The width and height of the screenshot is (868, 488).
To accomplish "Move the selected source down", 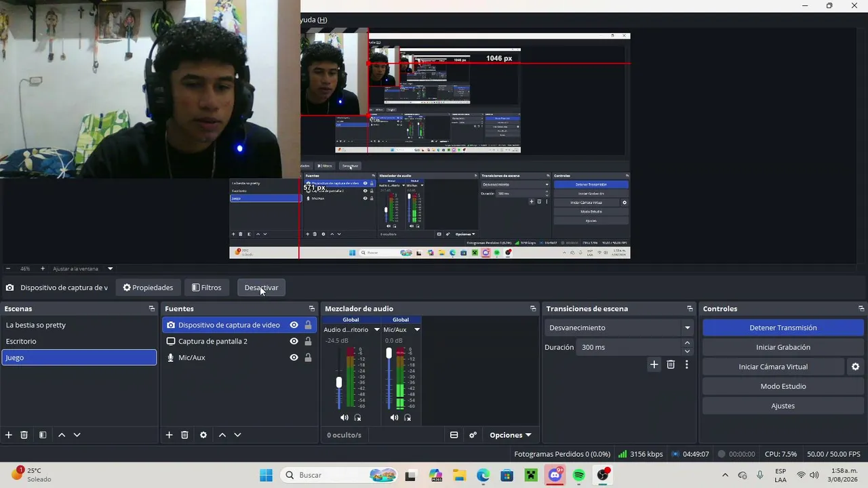I will click(237, 435).
